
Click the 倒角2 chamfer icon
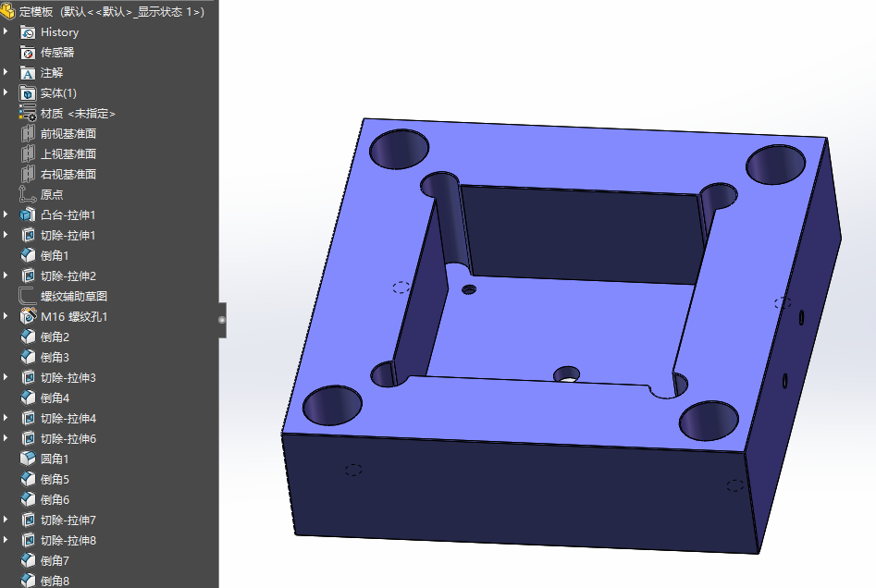click(x=28, y=337)
